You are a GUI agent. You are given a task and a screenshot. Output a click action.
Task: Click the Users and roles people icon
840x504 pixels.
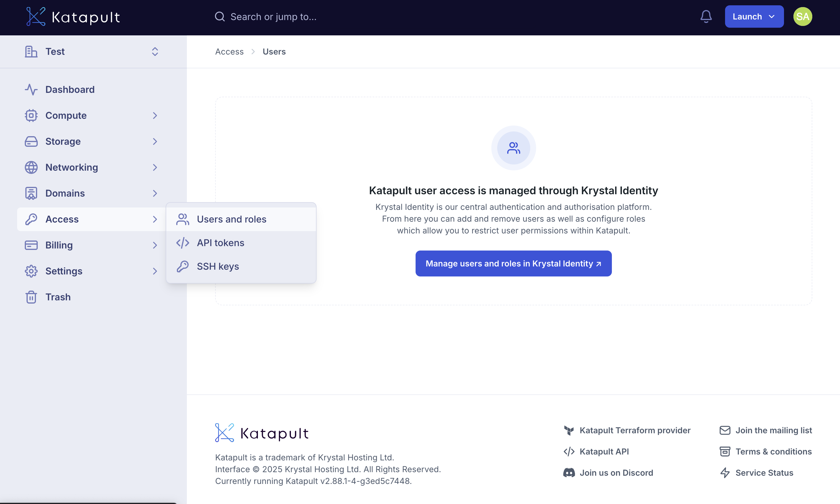coord(183,219)
